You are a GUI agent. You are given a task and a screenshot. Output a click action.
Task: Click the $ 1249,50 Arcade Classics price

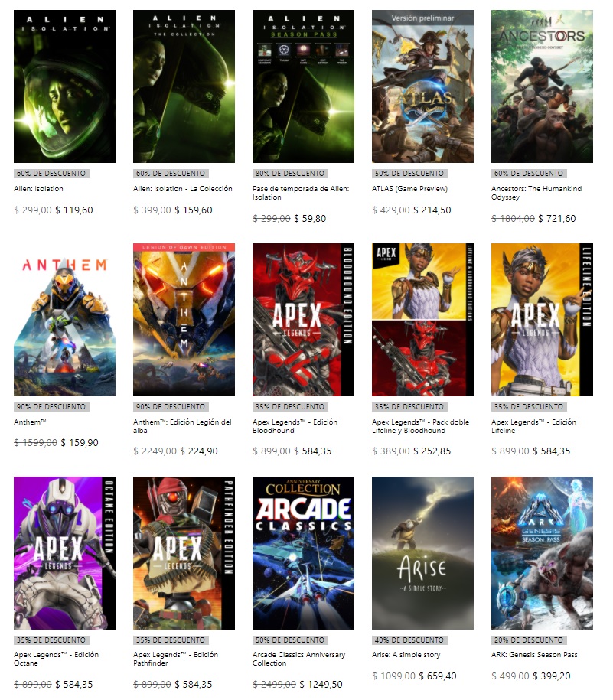(321, 684)
